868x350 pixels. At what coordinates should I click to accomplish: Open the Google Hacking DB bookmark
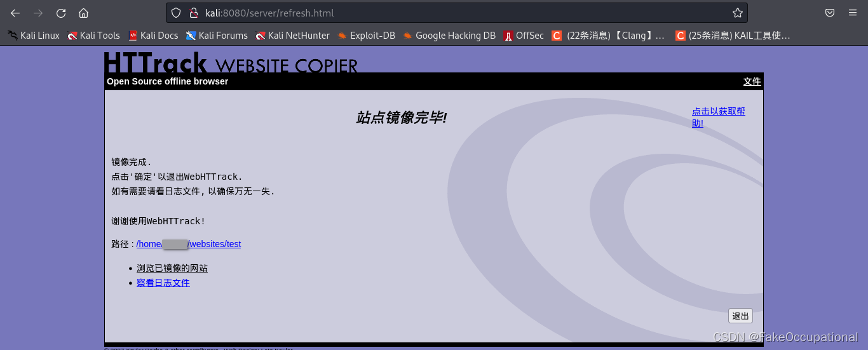coord(449,36)
